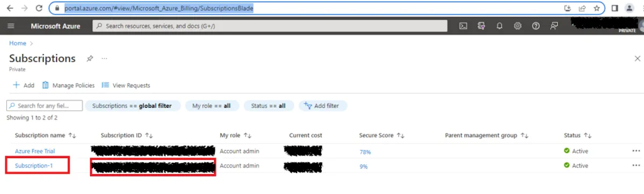644x194 pixels.
Task: Launch Cloud Shell from the top bar
Action: [x=464, y=26]
